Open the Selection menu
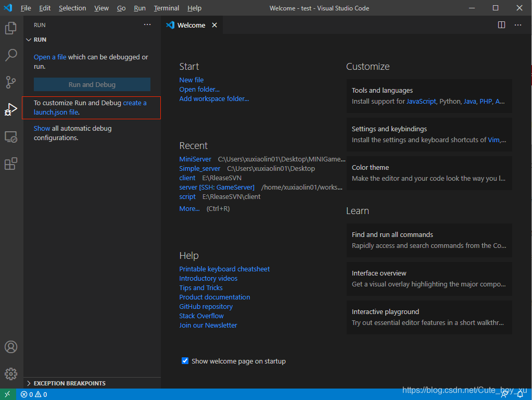This screenshot has width=532, height=400. point(72,8)
